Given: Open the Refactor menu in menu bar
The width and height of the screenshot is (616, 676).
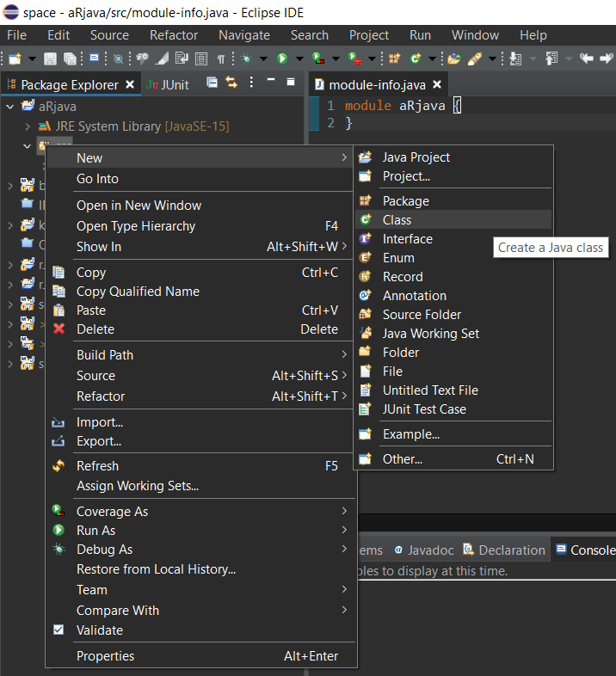Looking at the screenshot, I should pyautogui.click(x=174, y=35).
